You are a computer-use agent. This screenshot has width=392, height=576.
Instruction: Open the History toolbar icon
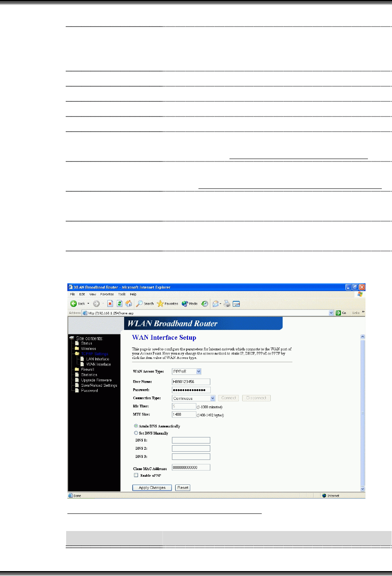[x=205, y=304]
